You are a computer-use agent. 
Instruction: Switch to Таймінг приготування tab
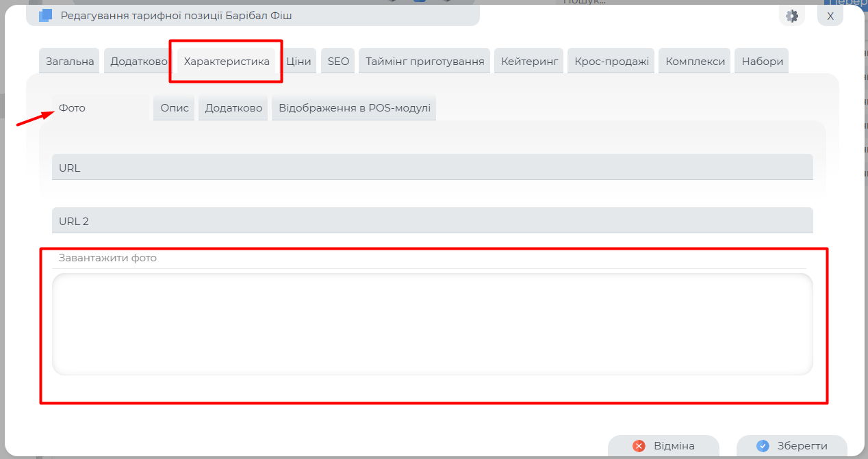pos(424,61)
